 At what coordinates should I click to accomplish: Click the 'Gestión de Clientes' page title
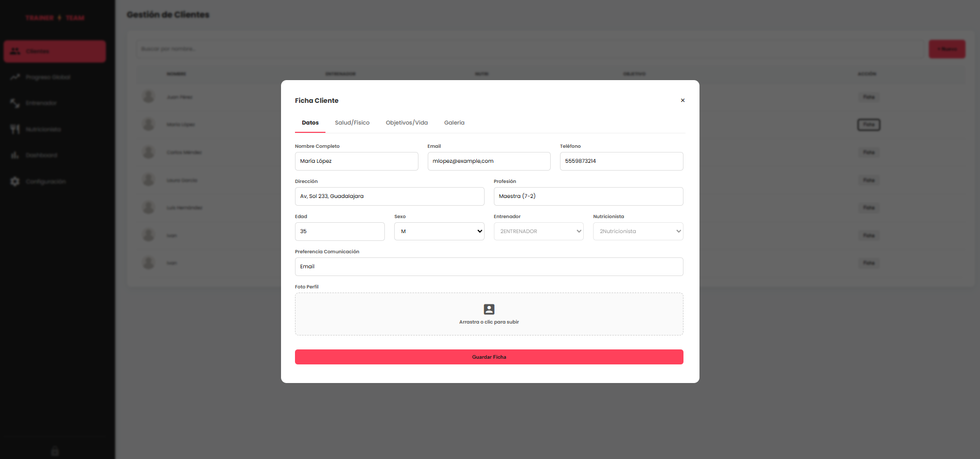click(168, 14)
